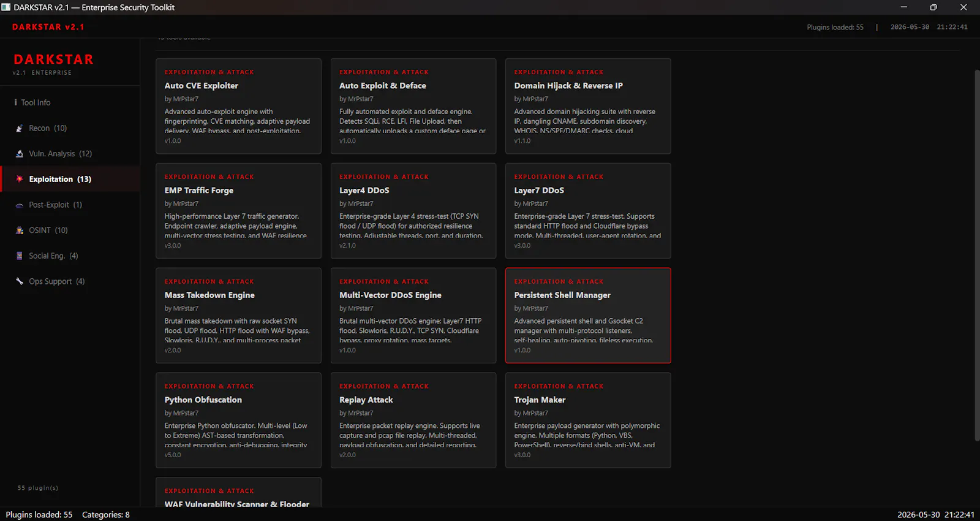Click "Plugins loaded: 55" in top header
This screenshot has height=521, width=980.
click(835, 27)
